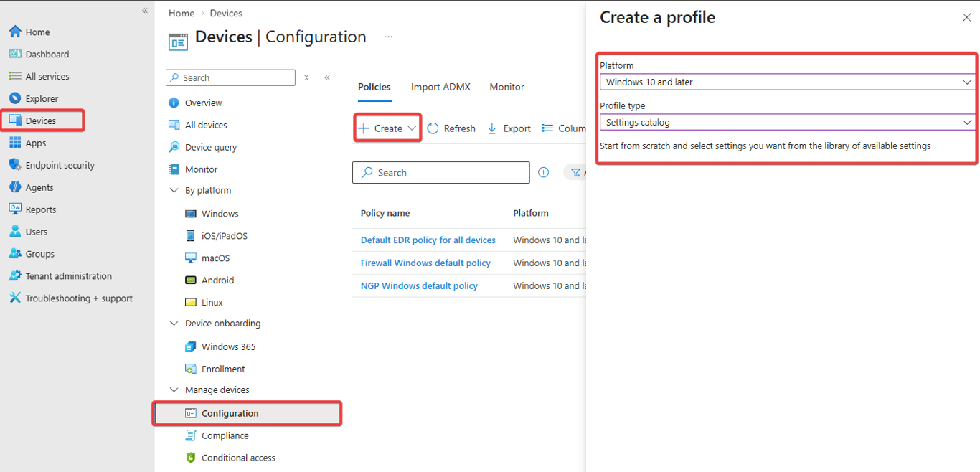
Task: Open Conditional access
Action: 238,458
